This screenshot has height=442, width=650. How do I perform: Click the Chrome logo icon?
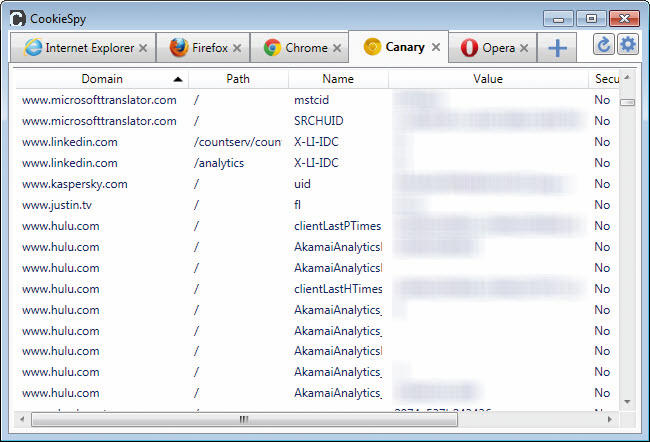(272, 48)
